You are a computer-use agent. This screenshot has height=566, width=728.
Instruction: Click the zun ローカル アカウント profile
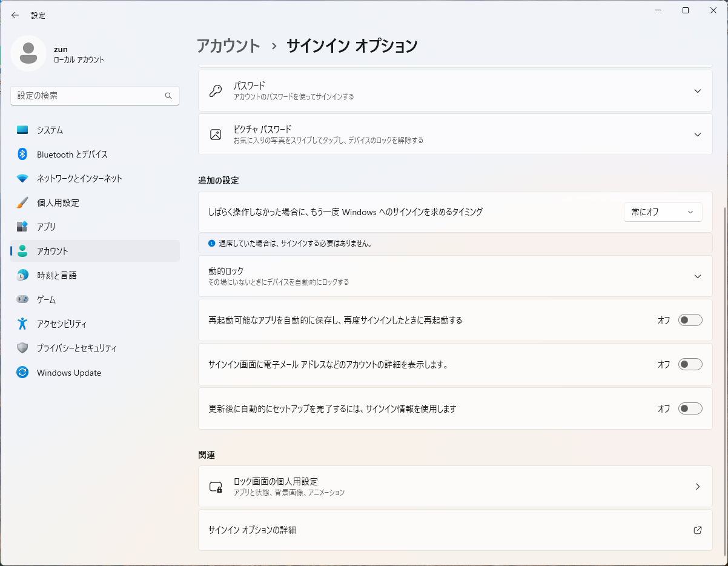point(58,53)
